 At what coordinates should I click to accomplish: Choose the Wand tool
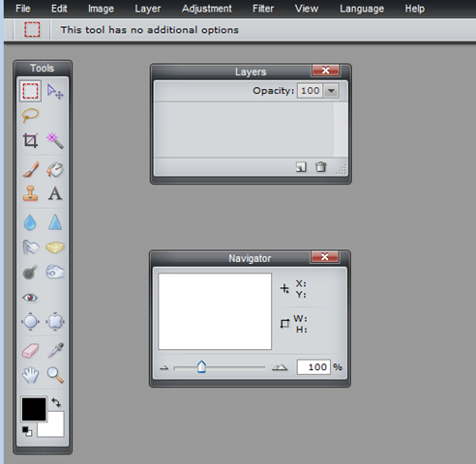click(x=55, y=140)
